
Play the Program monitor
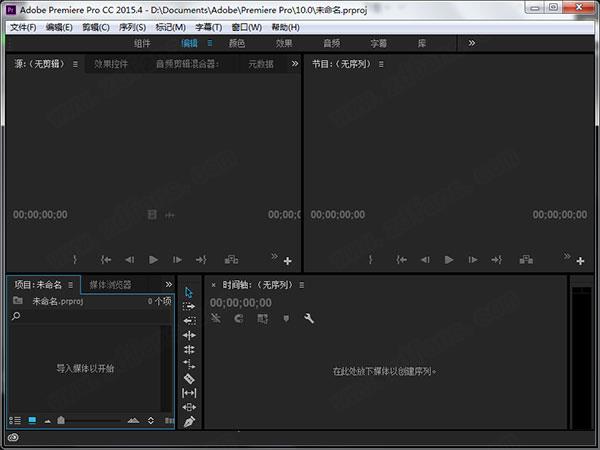[449, 260]
